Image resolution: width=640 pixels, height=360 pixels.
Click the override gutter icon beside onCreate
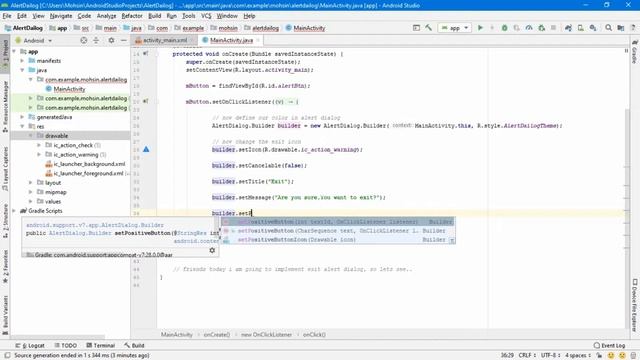pos(146,53)
